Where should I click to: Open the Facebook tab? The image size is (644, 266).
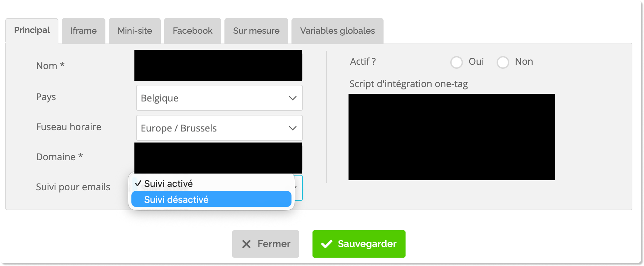[192, 31]
